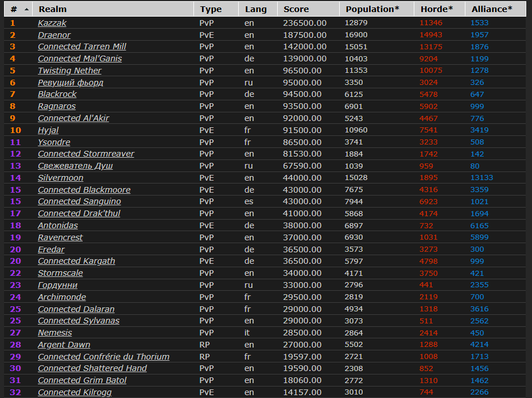Open the Blackrock realm link
Viewport: 532px width, 398px height.
click(57, 94)
